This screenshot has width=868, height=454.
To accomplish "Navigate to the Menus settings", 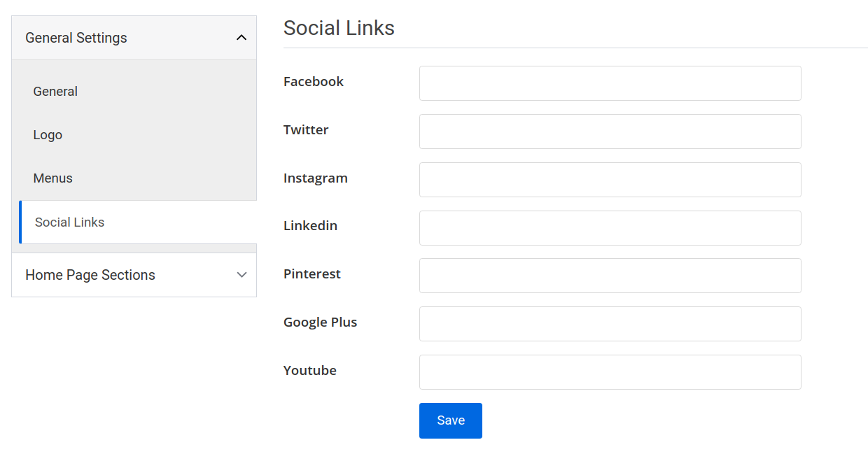I will pos(52,178).
